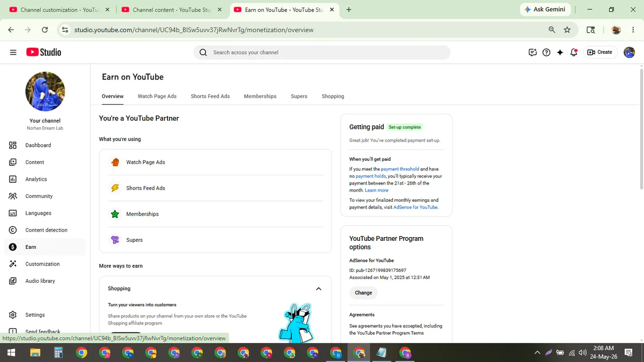
Task: Open Content detection page
Action: coord(45,230)
